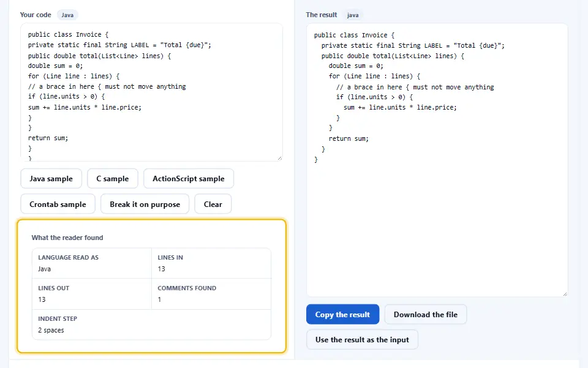Click 'public class Invoice {' in The result

(x=355, y=36)
